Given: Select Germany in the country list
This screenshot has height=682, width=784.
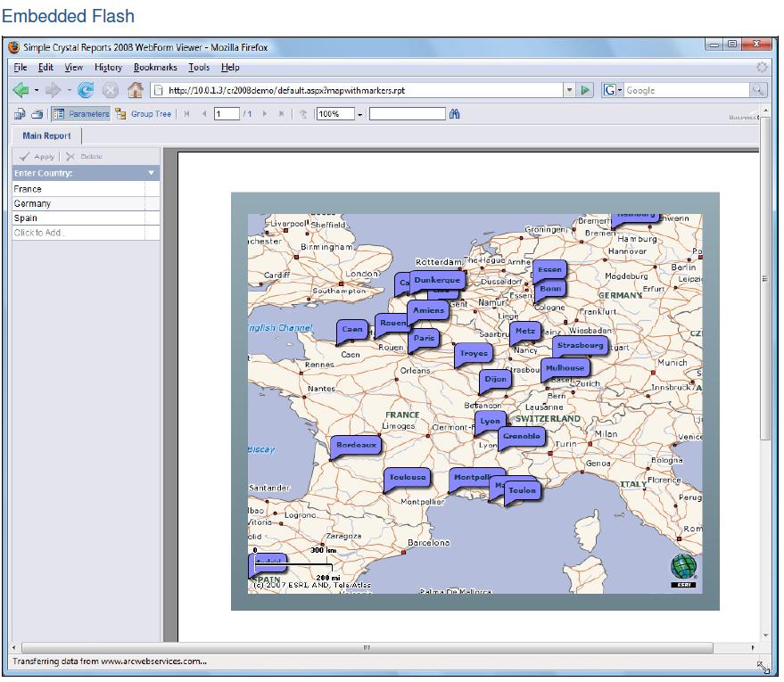Looking at the screenshot, I should pyautogui.click(x=86, y=203).
